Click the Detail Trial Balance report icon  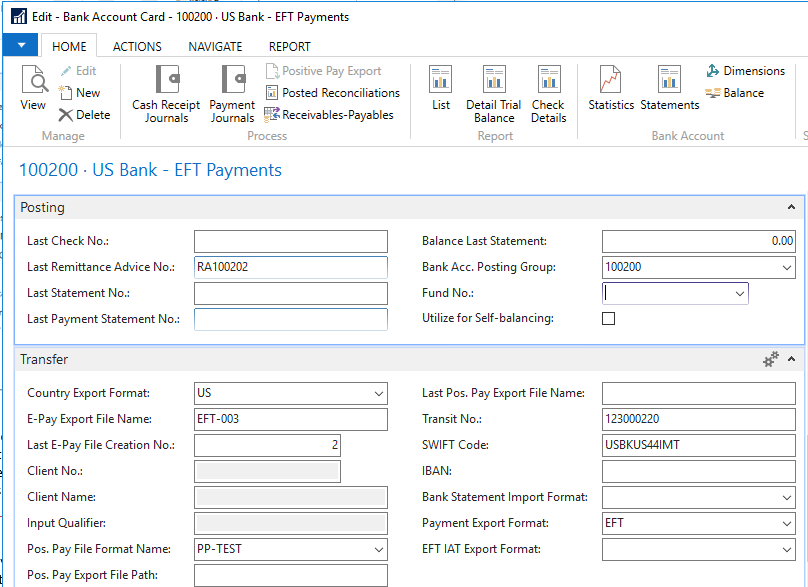(x=494, y=94)
